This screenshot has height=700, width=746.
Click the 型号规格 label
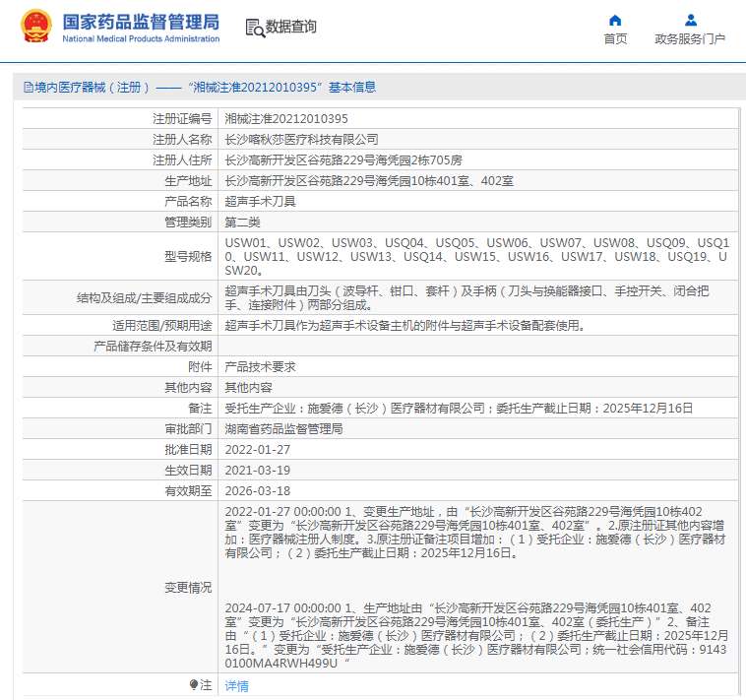coord(188,257)
